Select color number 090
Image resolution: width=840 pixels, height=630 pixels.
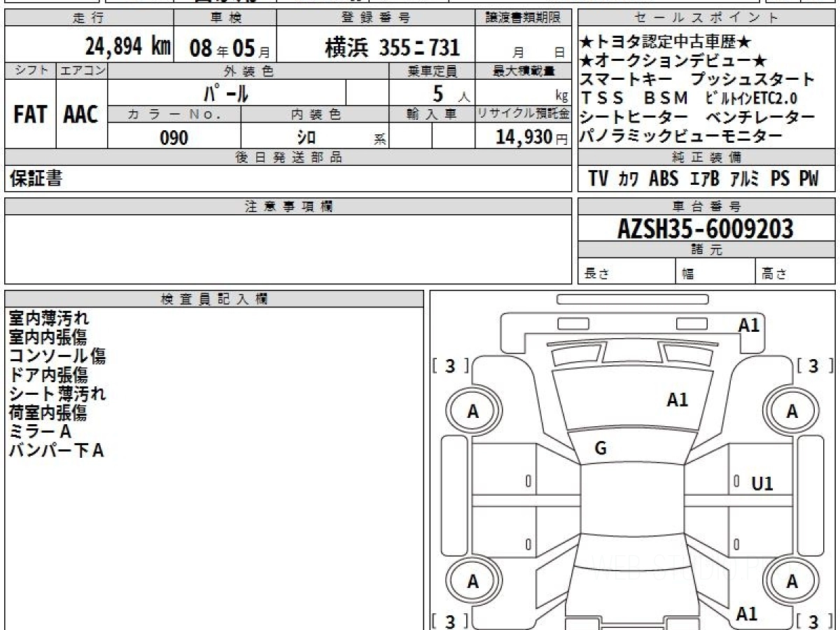(x=174, y=137)
